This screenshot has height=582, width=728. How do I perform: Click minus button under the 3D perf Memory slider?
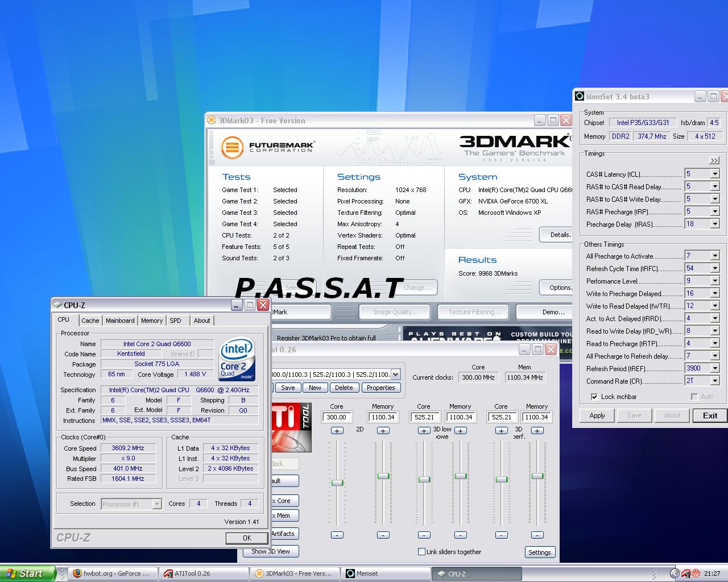[537, 535]
